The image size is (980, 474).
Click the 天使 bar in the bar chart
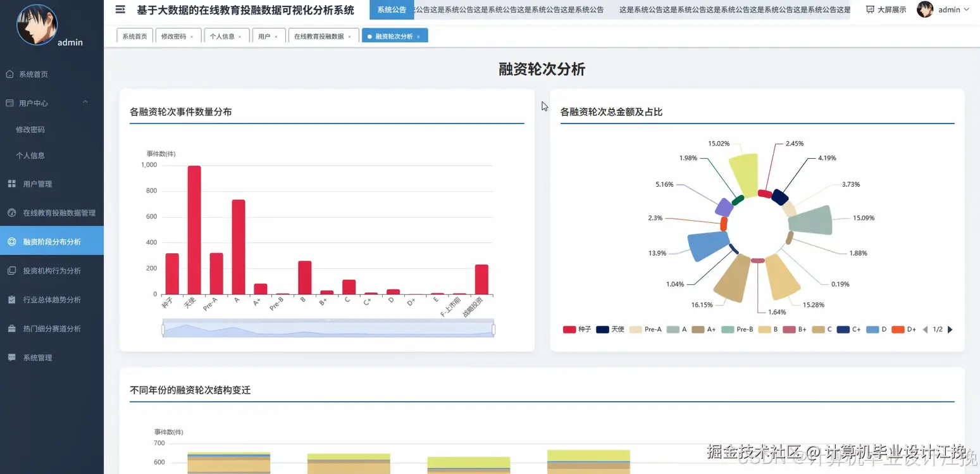coord(194,230)
